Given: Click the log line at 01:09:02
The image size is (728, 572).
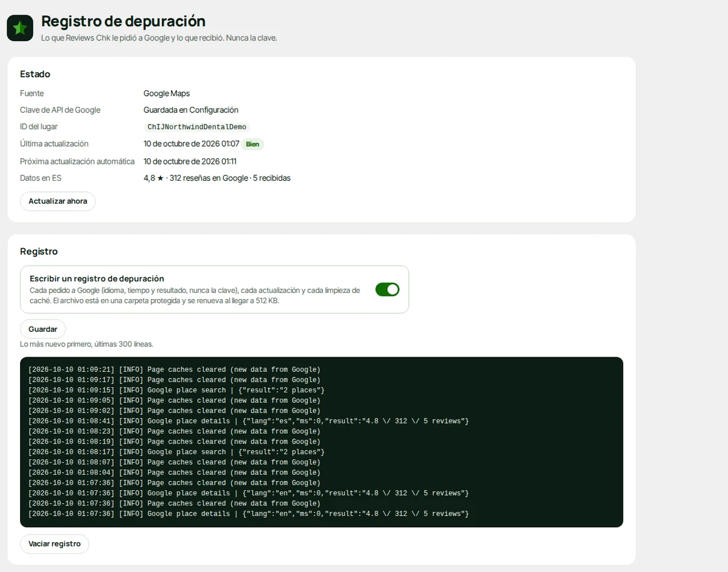Looking at the screenshot, I should coord(174,411).
